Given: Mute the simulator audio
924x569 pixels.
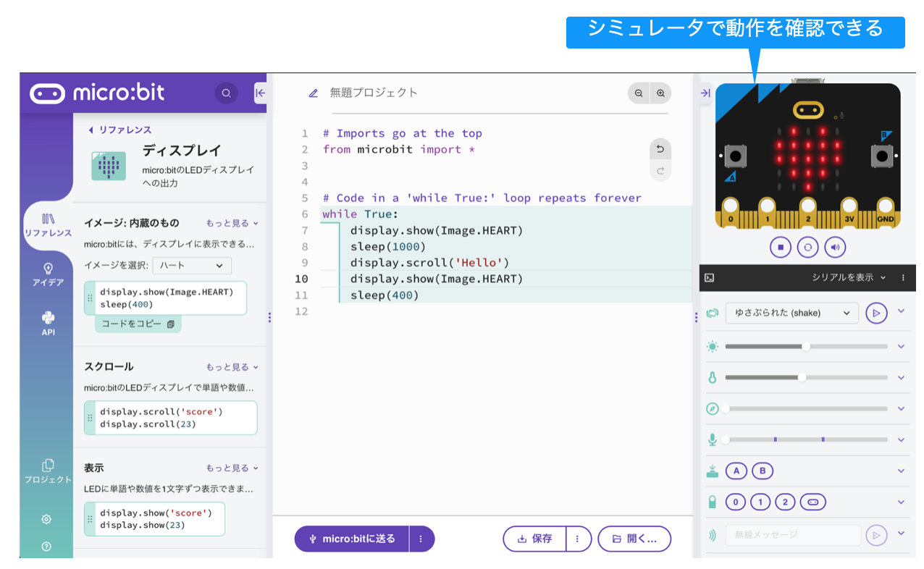Looking at the screenshot, I should click(x=834, y=247).
